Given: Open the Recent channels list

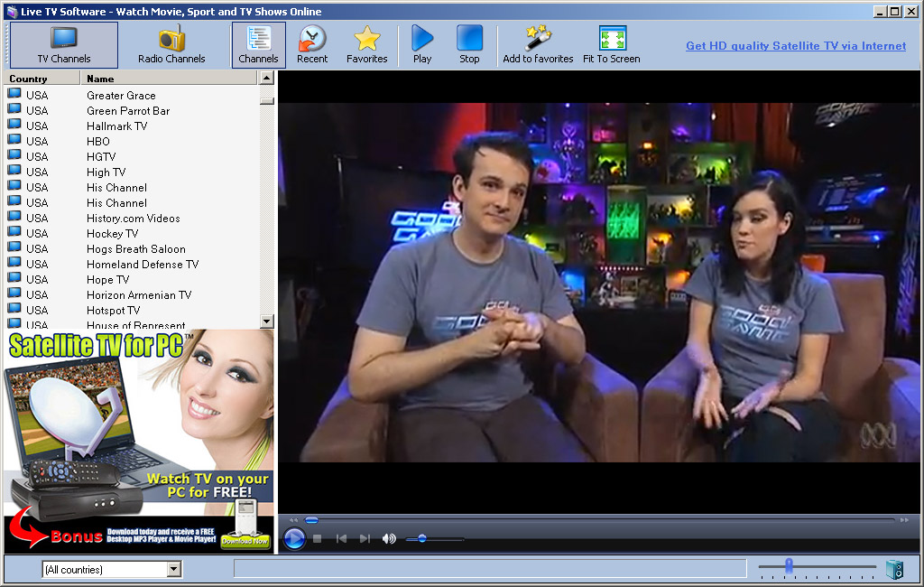Looking at the screenshot, I should [311, 45].
